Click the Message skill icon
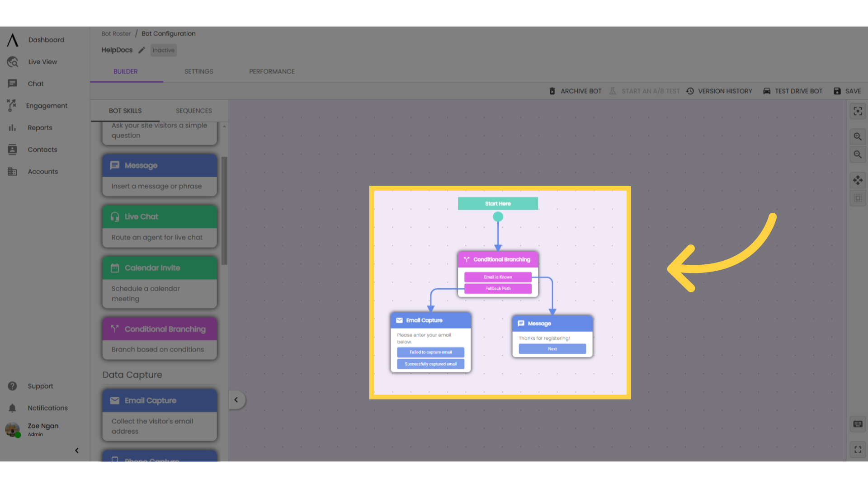 click(x=114, y=165)
